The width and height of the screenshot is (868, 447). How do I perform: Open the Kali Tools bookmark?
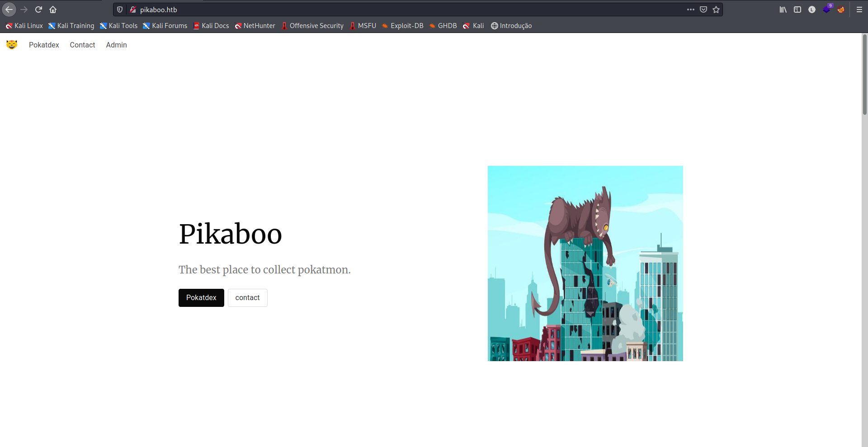coord(118,26)
